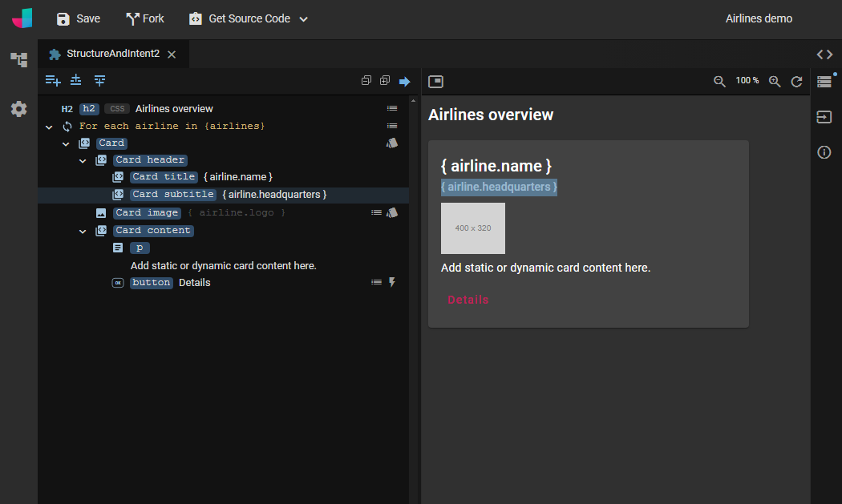Screen dimensions: 842x504
Task: Click style icon on Card image row
Action: (392, 212)
